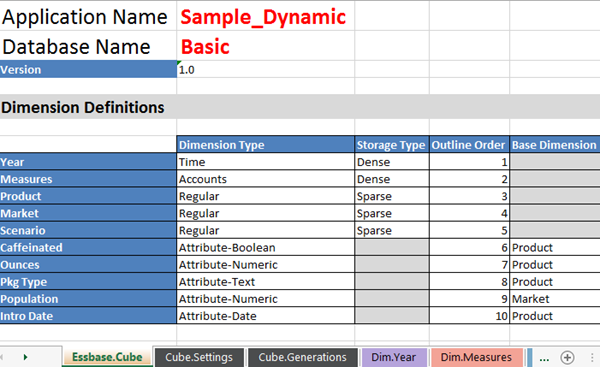Screen dimensions: 600x367
Task: Select the Caffeinated dimension row label
Action: pyautogui.click(x=88, y=248)
